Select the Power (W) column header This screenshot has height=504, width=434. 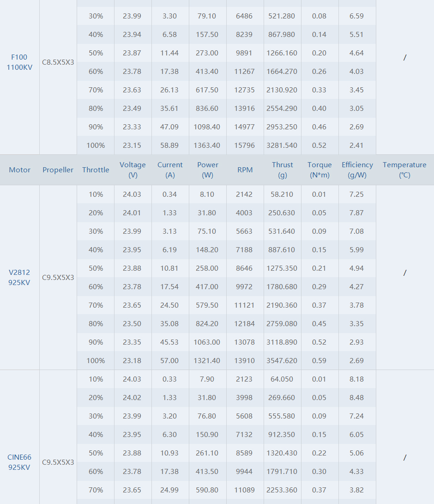click(208, 170)
